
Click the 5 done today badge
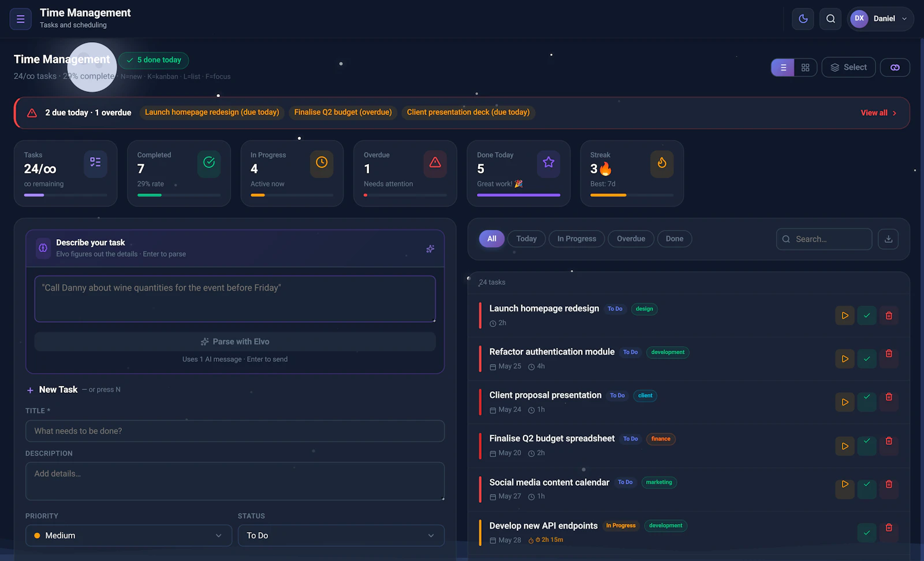[154, 60]
